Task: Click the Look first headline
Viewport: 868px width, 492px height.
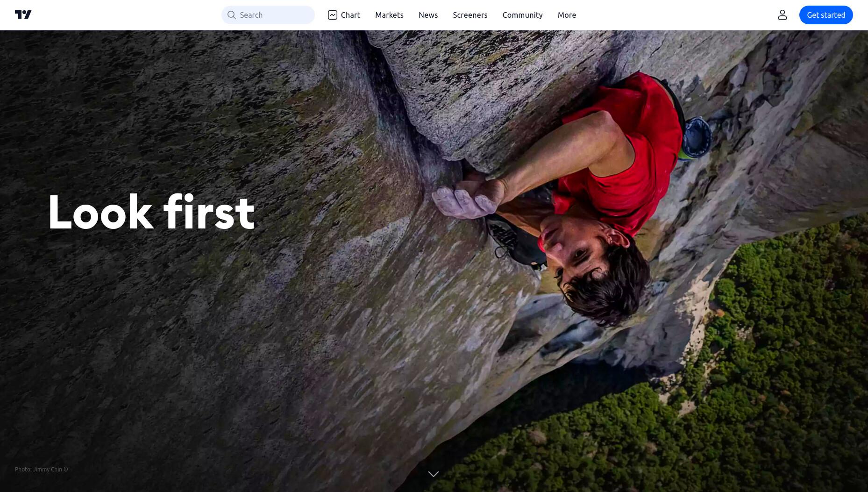Action: 151,212
